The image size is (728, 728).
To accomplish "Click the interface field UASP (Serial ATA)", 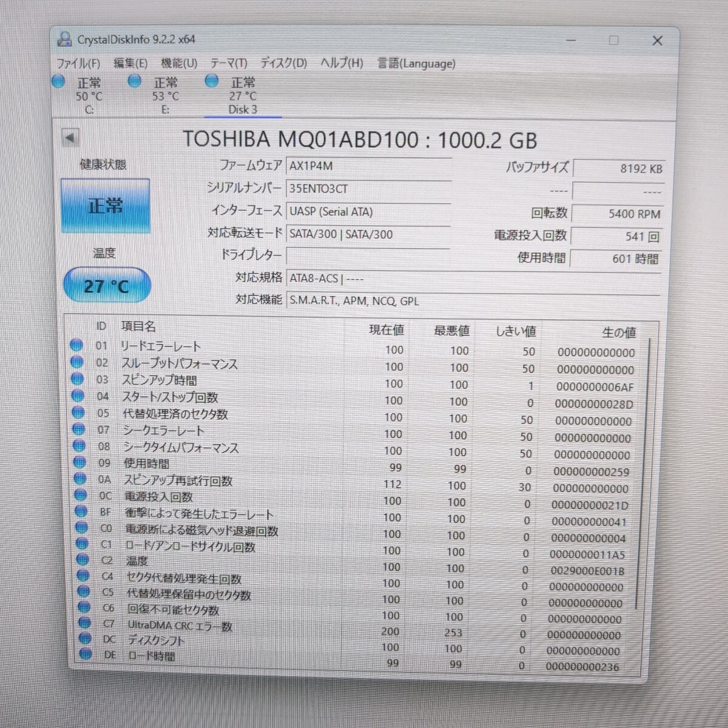I will coord(368,211).
